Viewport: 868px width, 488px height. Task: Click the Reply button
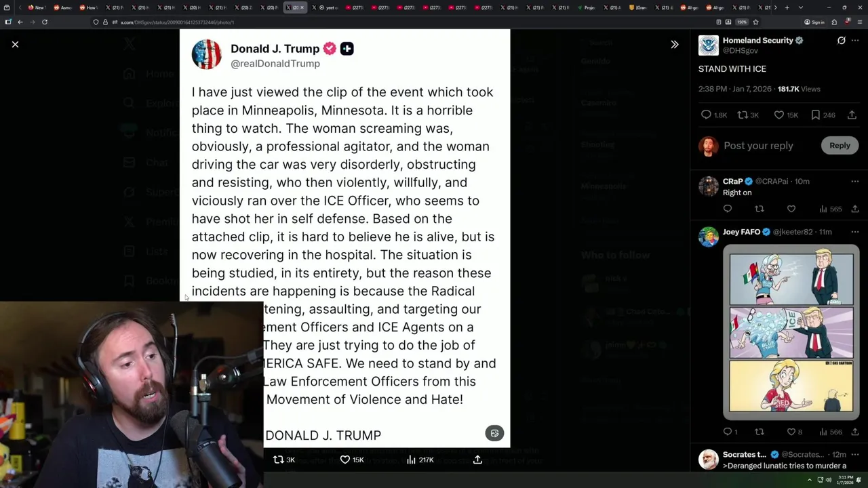coord(840,145)
